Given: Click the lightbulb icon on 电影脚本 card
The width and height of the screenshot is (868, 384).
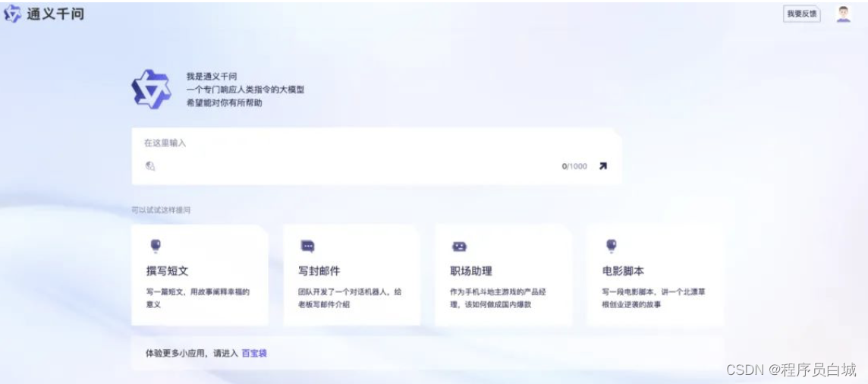Looking at the screenshot, I should tap(611, 246).
